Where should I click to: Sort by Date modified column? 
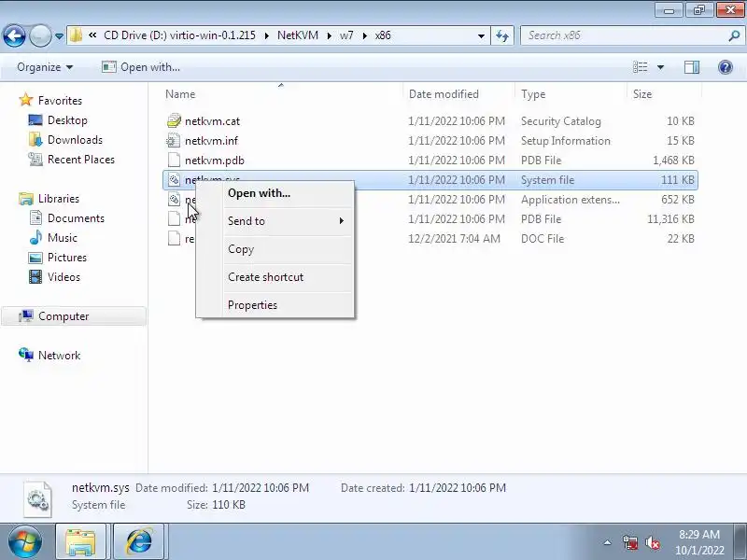444,94
